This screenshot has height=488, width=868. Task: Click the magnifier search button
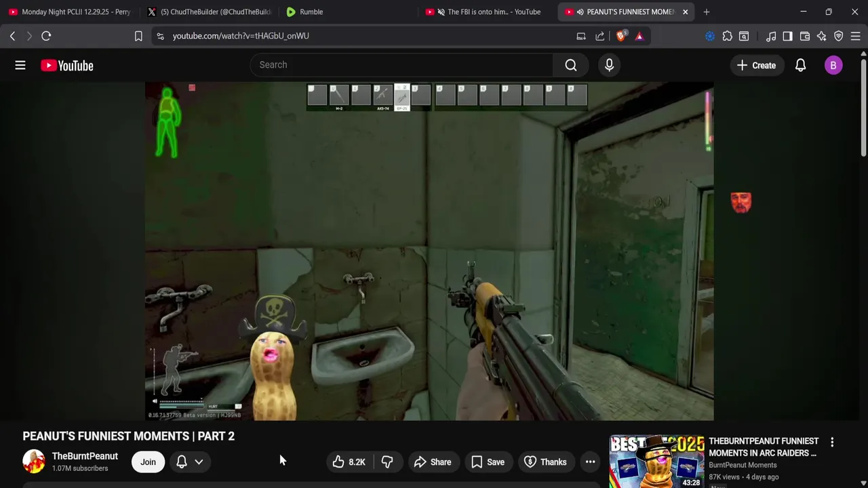click(x=571, y=65)
